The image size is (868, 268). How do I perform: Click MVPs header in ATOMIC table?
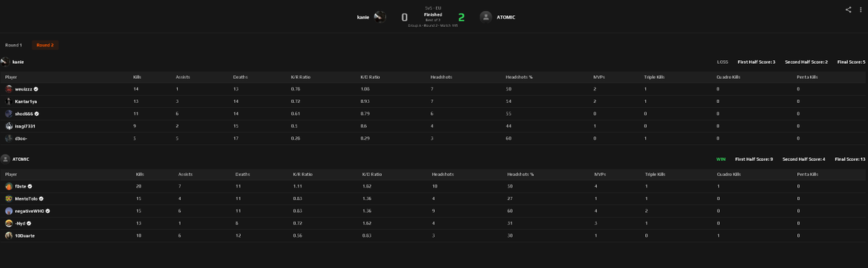pos(600,174)
